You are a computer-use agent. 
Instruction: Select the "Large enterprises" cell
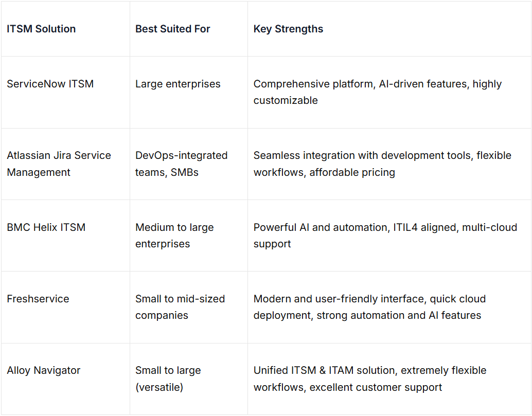point(178,84)
